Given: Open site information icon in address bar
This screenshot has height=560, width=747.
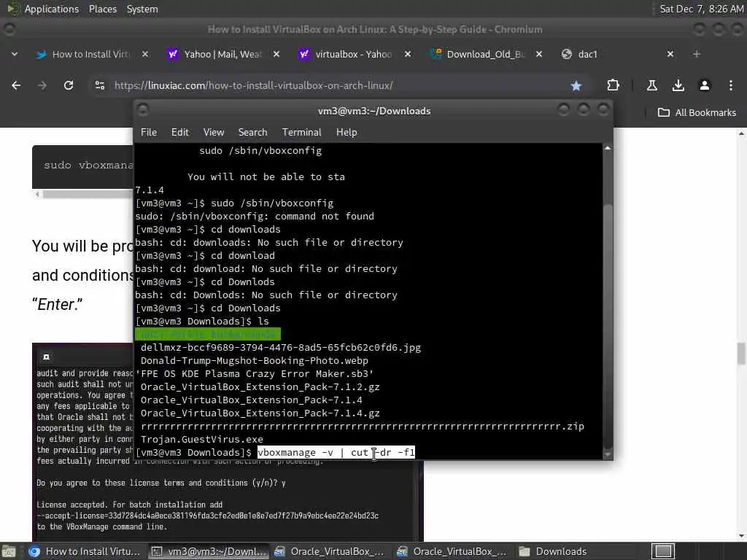Looking at the screenshot, I should pos(99,85).
